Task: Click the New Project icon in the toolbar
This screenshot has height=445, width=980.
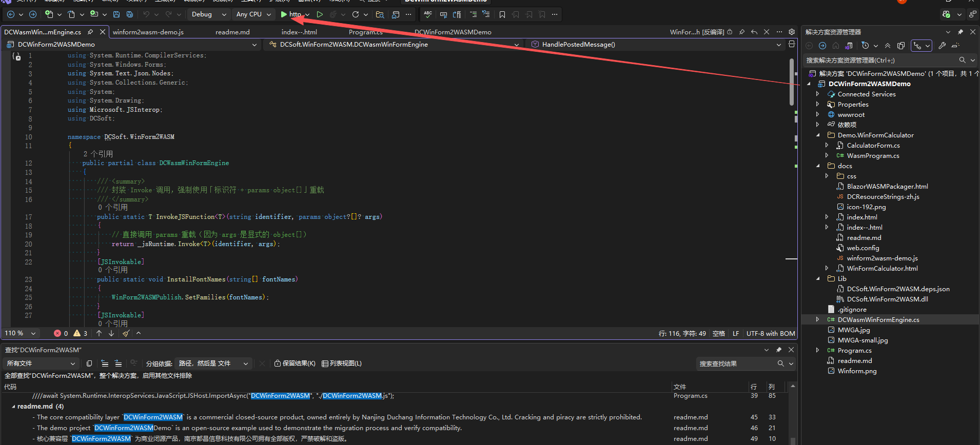Action: [49, 14]
